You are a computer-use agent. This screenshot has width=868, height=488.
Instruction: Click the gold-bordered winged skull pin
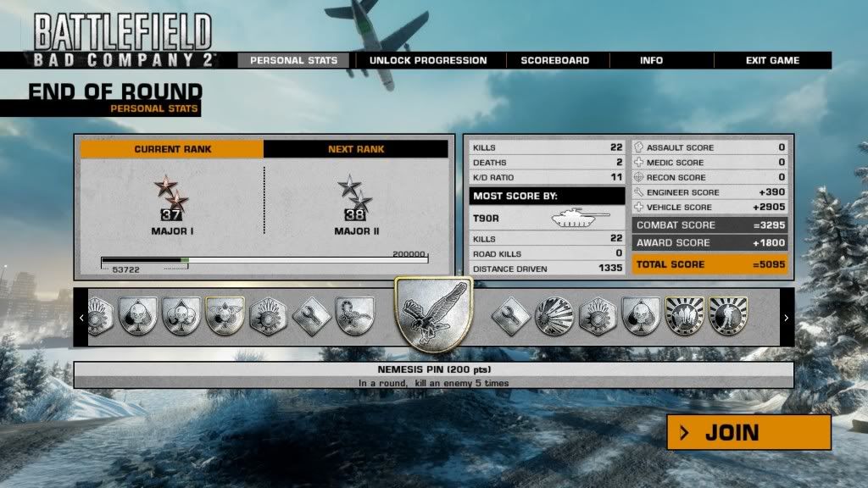coord(225,316)
